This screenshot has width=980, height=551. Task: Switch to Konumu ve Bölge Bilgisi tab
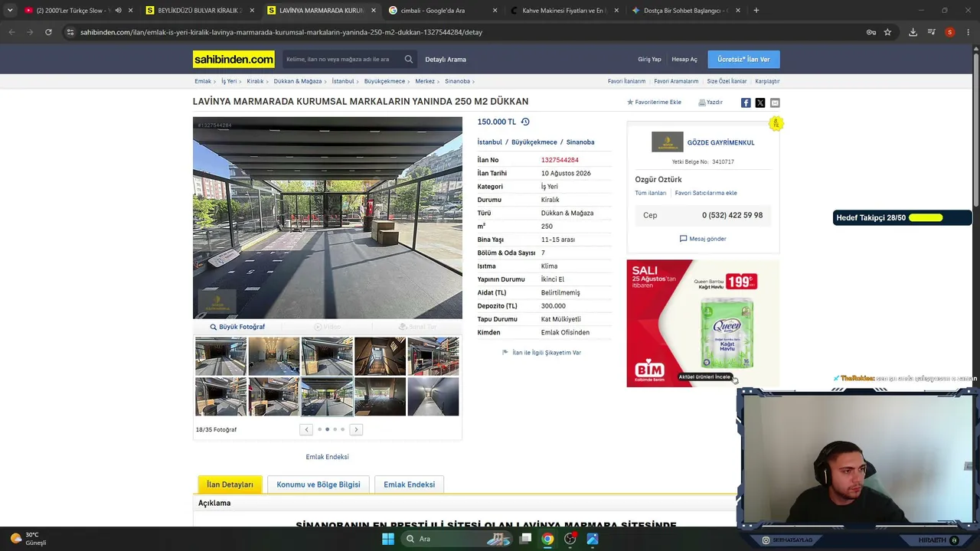tap(318, 484)
